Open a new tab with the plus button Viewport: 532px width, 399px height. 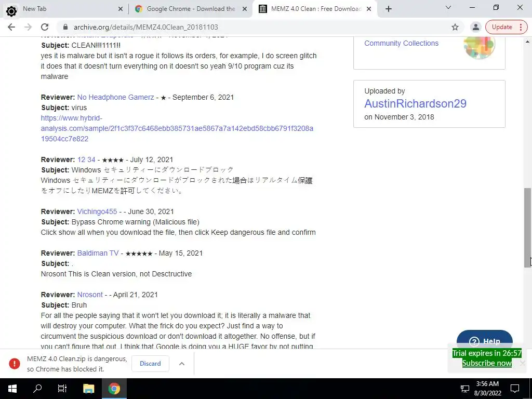[x=389, y=9]
